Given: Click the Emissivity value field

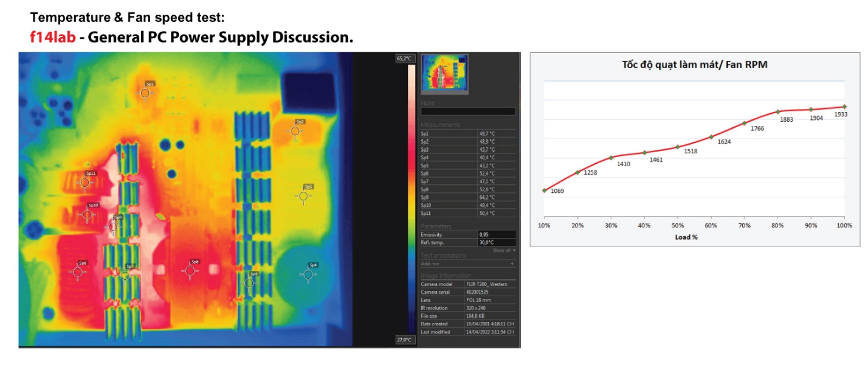Looking at the screenshot, I should tap(497, 234).
